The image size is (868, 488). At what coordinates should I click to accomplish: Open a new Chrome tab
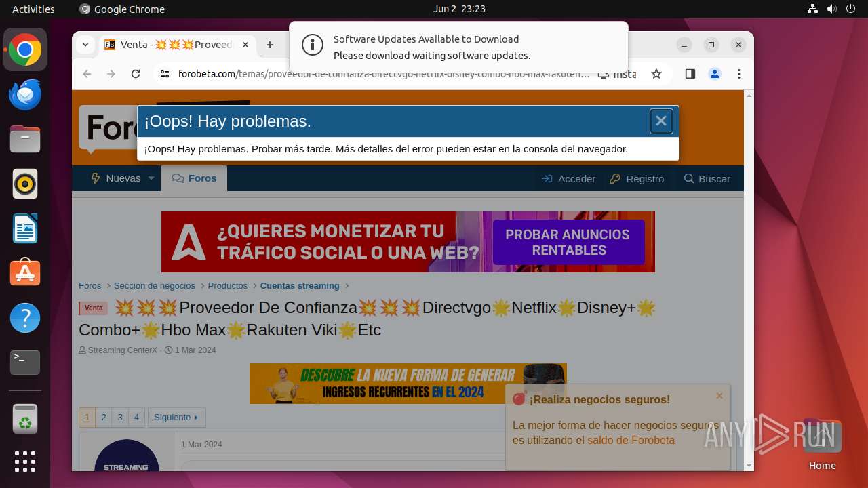[x=270, y=45]
